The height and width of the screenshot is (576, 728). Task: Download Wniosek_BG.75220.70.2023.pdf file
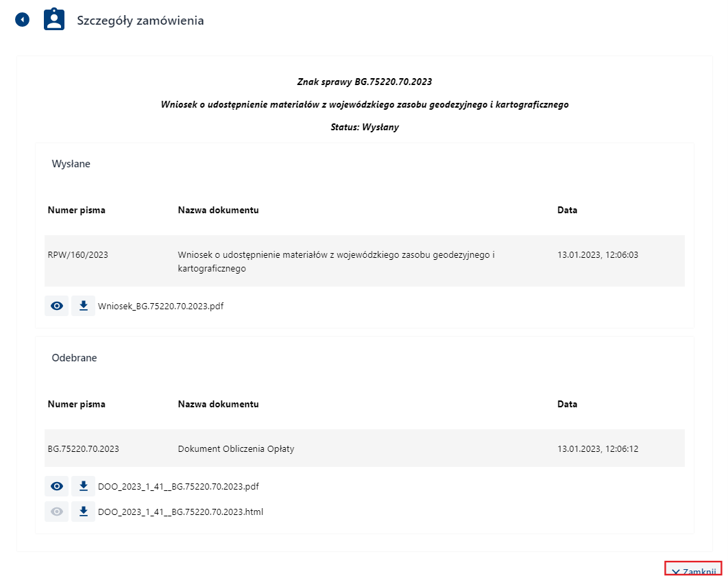tap(83, 306)
